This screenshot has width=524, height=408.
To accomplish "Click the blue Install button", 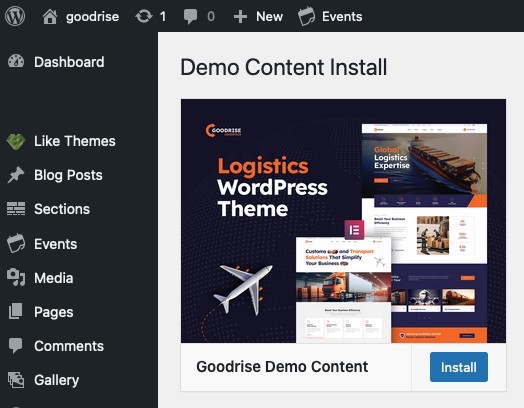I will (459, 367).
